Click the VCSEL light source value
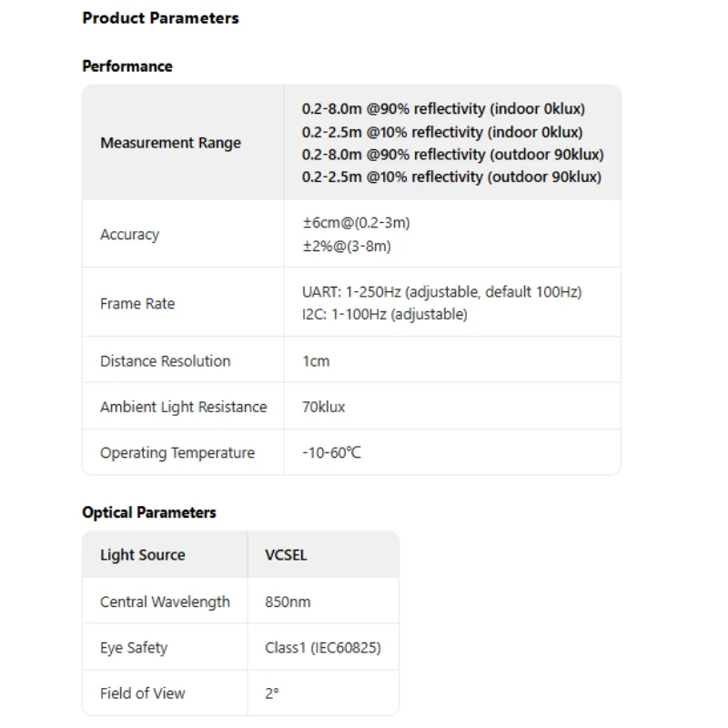The width and height of the screenshot is (728, 728). click(x=286, y=555)
